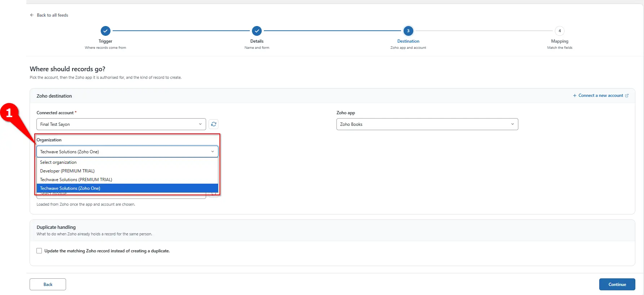Viewport: 644px width, 295px height.
Task: Click the Where should records go? heading
Action: [68, 69]
